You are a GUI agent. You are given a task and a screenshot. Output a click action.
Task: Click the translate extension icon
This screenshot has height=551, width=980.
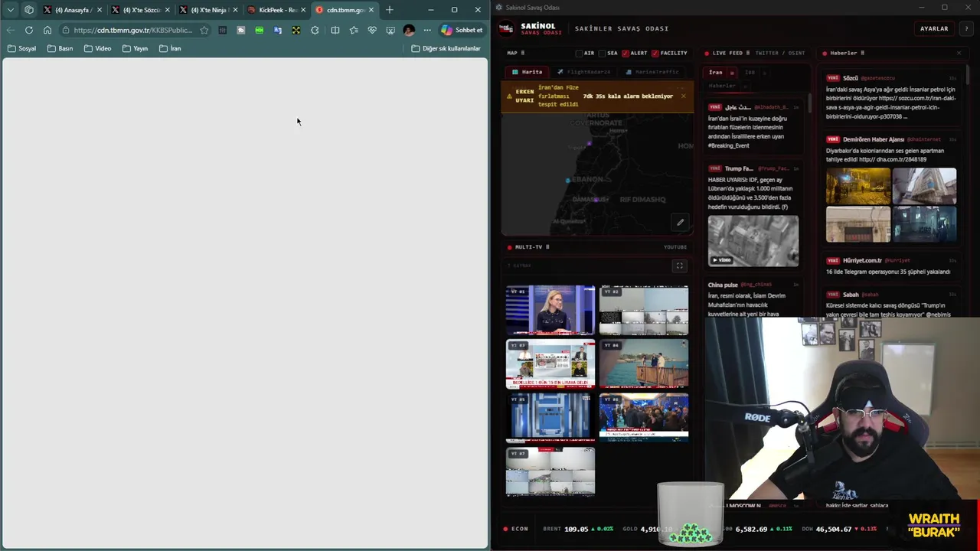pos(278,30)
